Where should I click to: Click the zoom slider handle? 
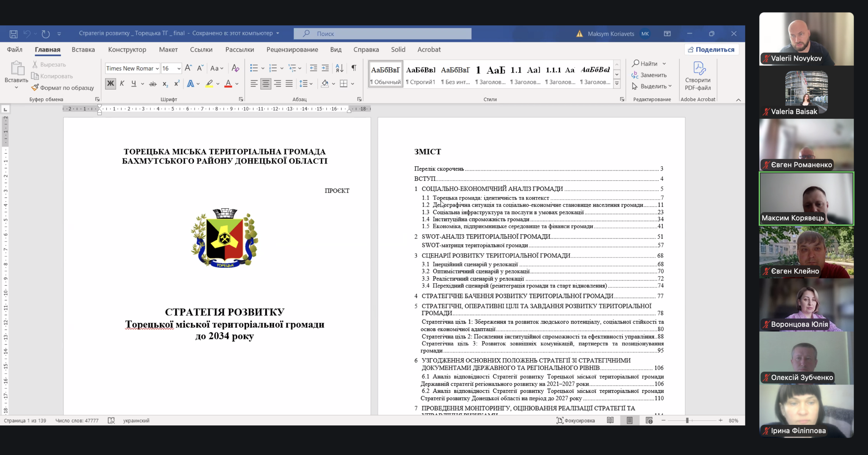click(687, 420)
